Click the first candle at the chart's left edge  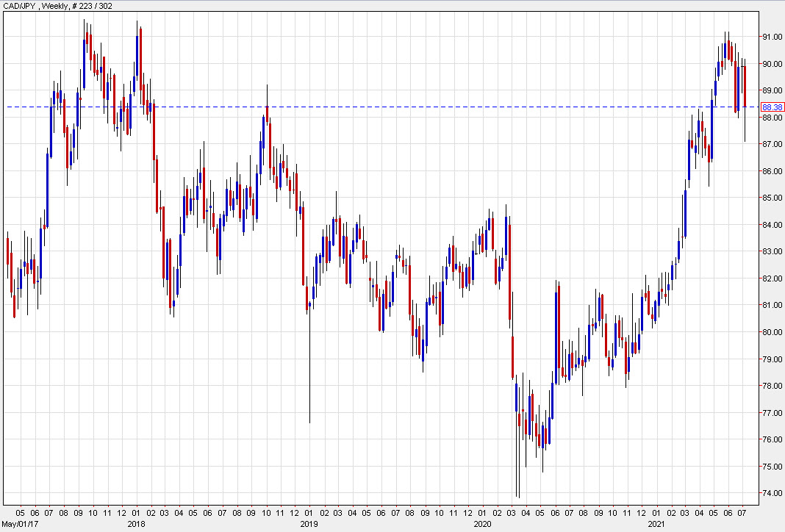point(7,251)
